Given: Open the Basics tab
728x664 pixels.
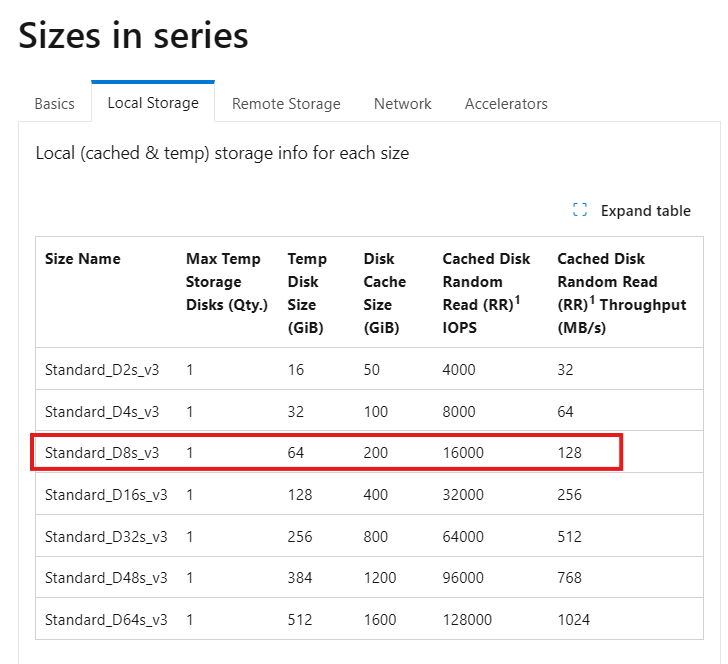Looking at the screenshot, I should tap(54, 104).
